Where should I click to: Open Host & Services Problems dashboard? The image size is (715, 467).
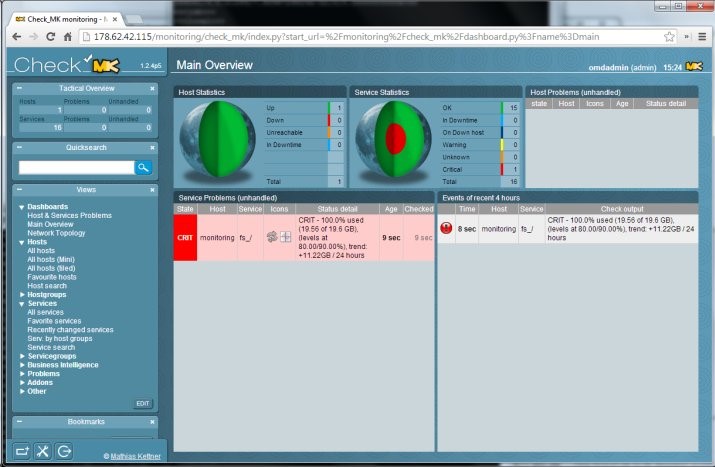(x=69, y=215)
